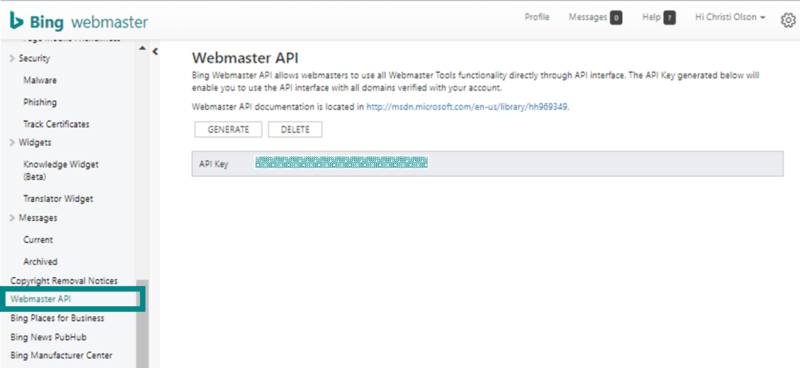Click the GENERATE button

click(228, 130)
